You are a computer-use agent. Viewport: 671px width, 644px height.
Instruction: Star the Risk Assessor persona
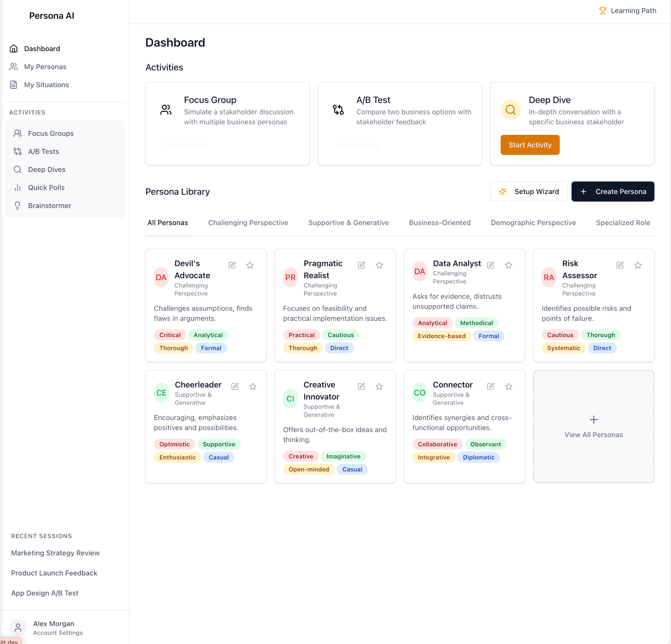coord(638,265)
